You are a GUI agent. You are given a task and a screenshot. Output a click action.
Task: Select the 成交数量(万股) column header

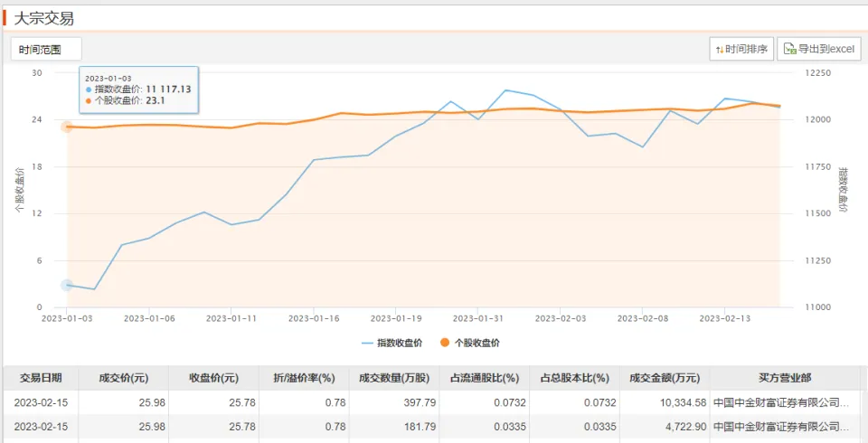[x=393, y=378]
